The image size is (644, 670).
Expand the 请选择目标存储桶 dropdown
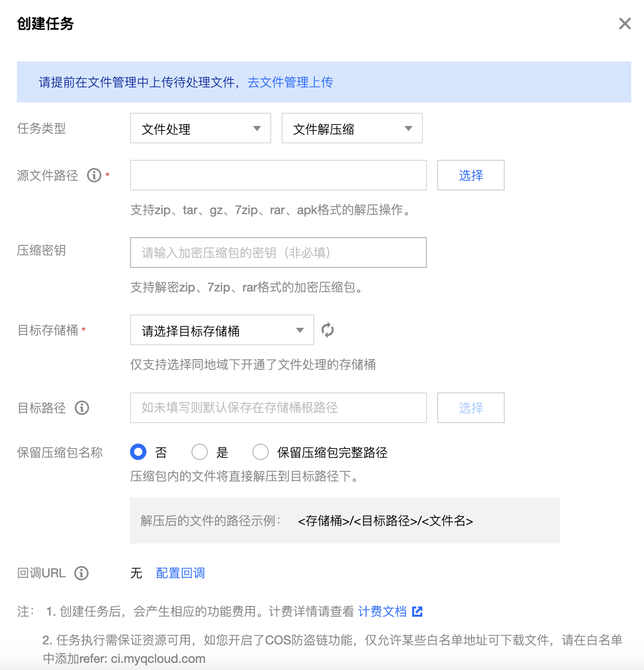pos(222,330)
